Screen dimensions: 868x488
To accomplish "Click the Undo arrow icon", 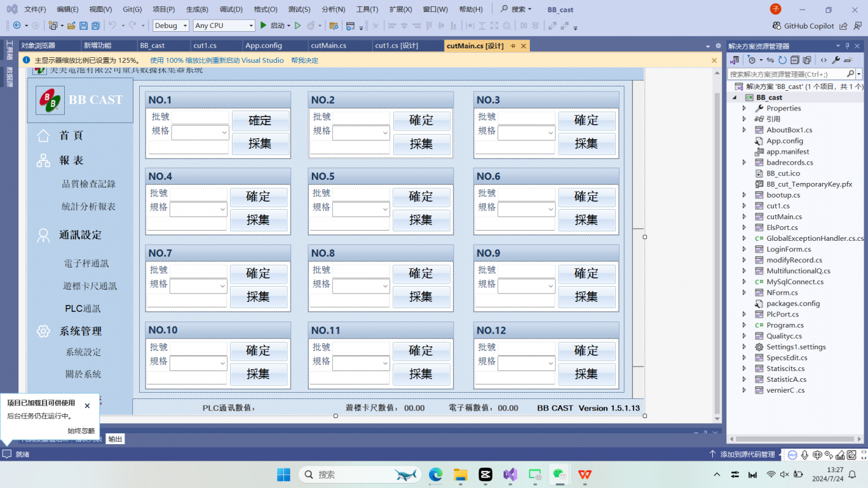I will (x=112, y=25).
